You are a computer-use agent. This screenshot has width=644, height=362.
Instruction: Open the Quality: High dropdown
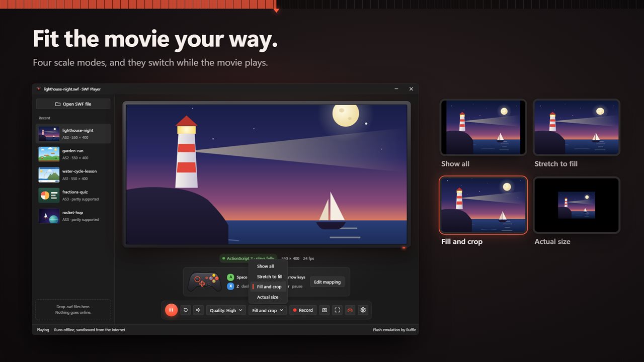click(x=226, y=310)
